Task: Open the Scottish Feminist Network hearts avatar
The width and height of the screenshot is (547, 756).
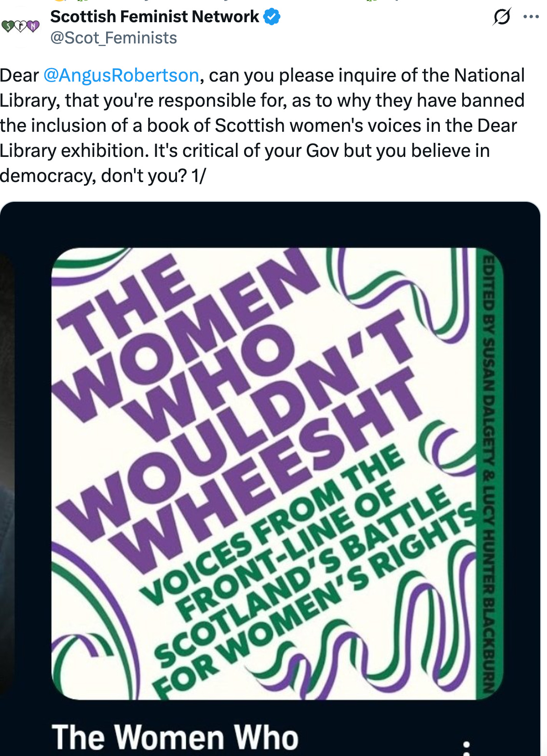Action: coord(20,26)
